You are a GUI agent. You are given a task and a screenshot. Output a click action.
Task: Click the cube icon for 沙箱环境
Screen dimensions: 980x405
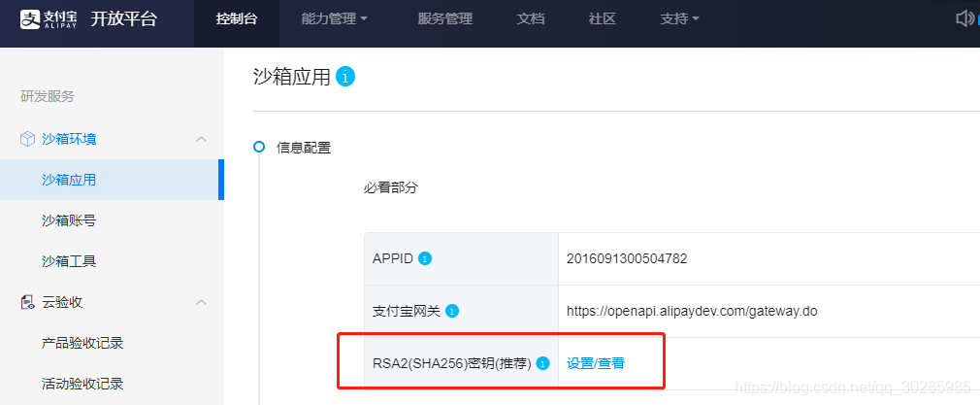27,139
